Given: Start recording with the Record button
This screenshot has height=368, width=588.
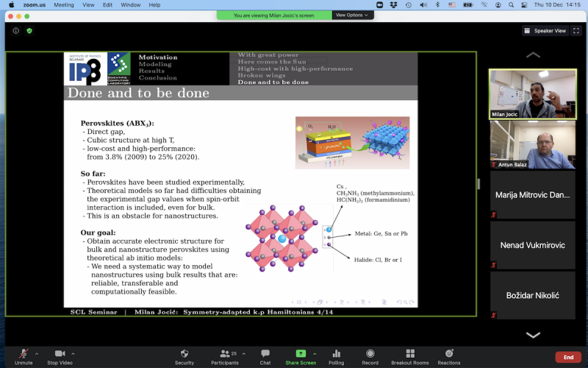Looking at the screenshot, I should tap(370, 357).
